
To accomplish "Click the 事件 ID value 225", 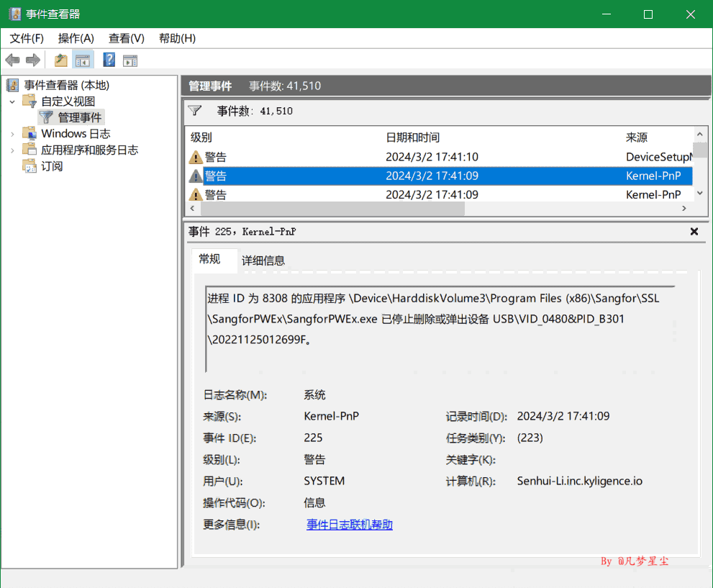I will (313, 438).
